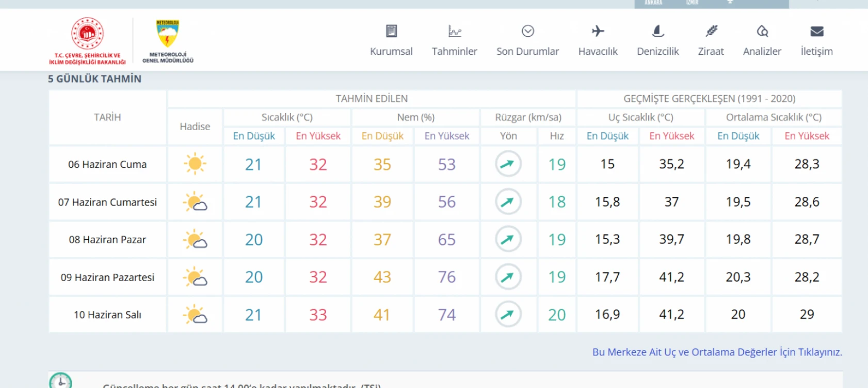This screenshot has height=388, width=868.
Task: Click the 5 GÜNLÜK TAHMİN heading
Action: [94, 79]
